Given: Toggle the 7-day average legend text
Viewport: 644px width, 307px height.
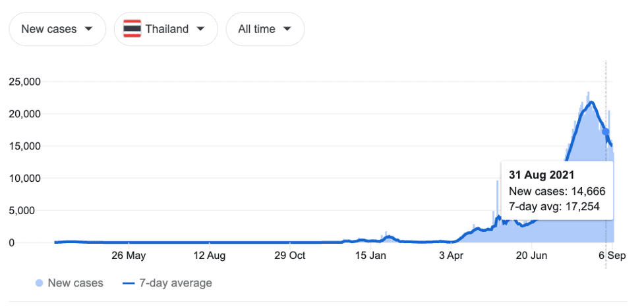Looking at the screenshot, I should tap(176, 283).
